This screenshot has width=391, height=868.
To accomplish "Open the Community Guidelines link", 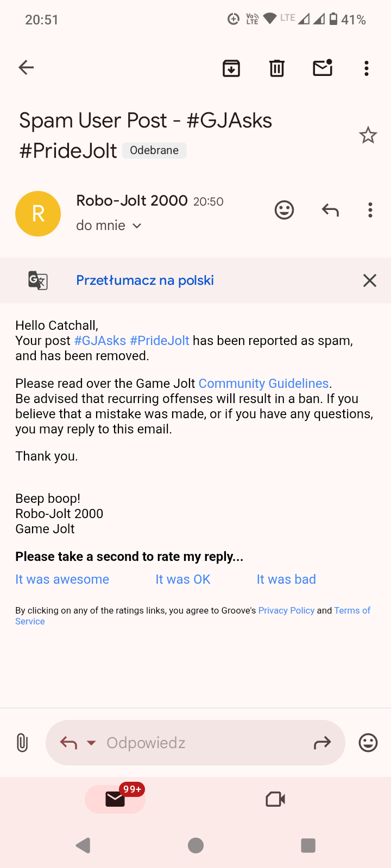I will tap(264, 384).
